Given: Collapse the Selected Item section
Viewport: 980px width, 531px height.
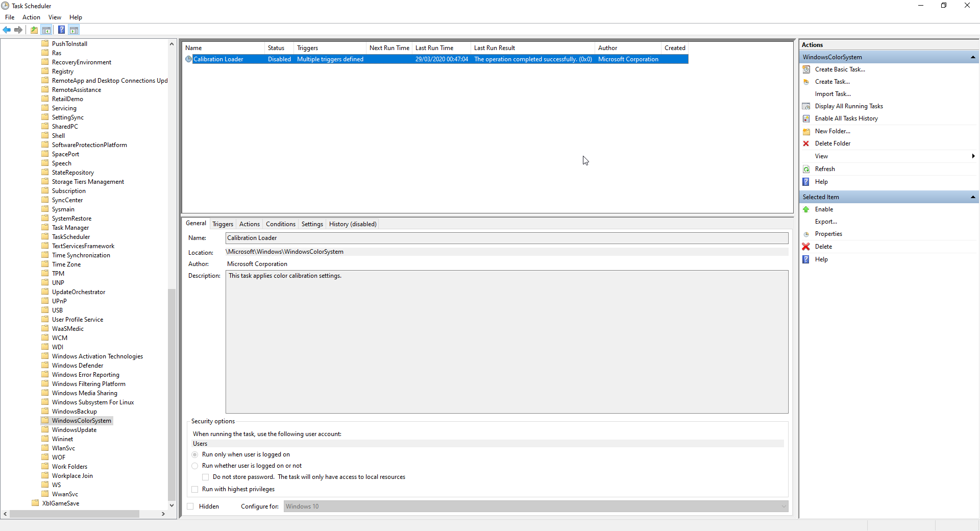Looking at the screenshot, I should click(973, 197).
